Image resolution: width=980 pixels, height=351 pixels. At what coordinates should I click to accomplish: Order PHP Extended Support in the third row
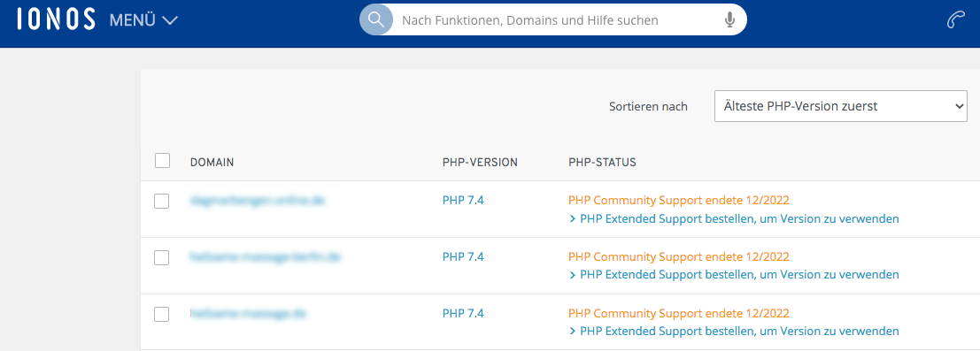tap(734, 331)
